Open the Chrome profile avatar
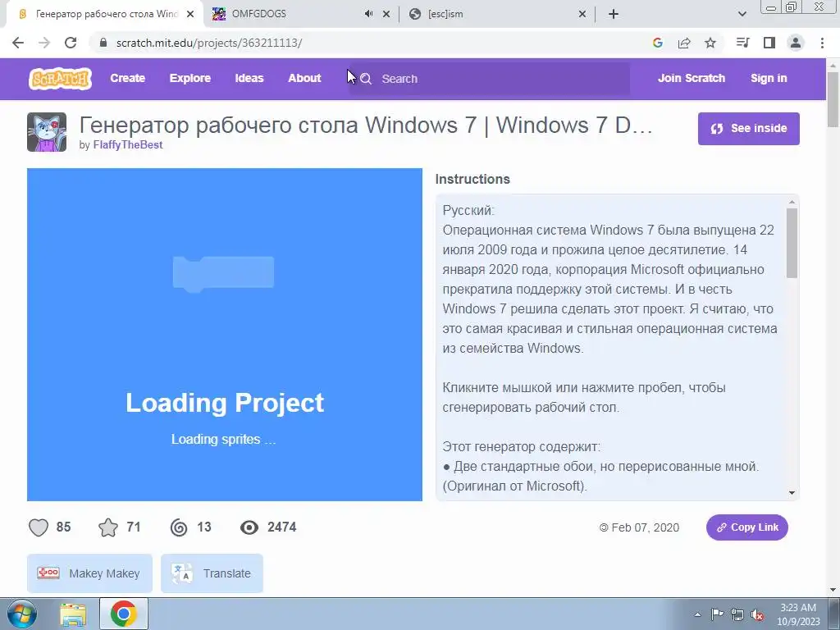Image resolution: width=840 pixels, height=630 pixels. pyautogui.click(x=796, y=43)
